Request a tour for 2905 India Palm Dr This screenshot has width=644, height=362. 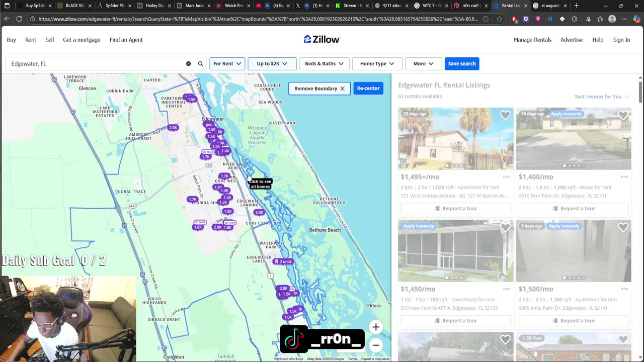tap(573, 321)
